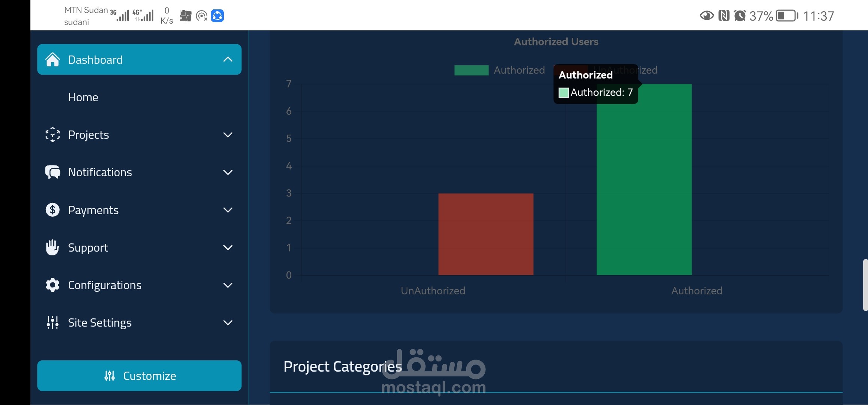868x405 pixels.
Task: Click the Payments dollar coin icon
Action: [x=53, y=210]
